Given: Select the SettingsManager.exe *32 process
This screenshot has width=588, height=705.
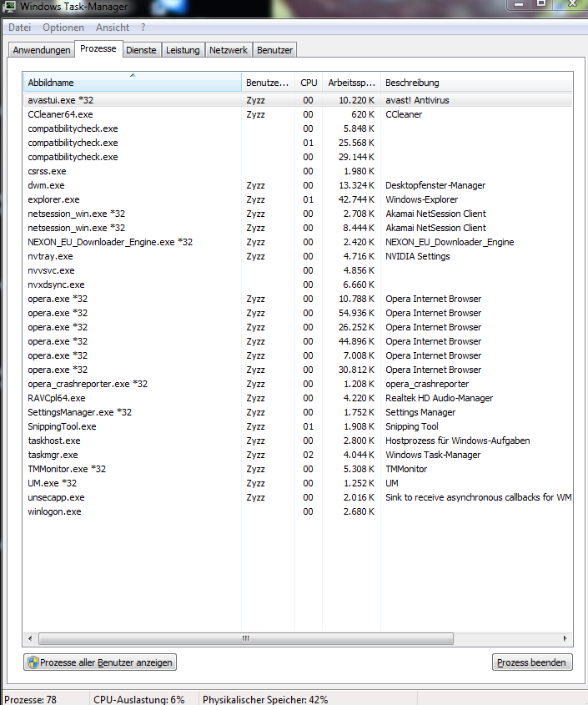Looking at the screenshot, I should 298,412.
